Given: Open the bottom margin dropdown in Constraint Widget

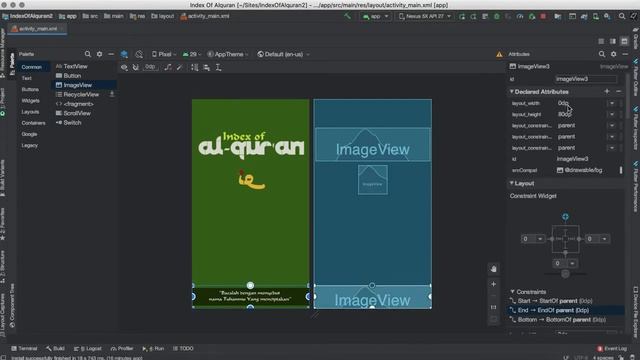Looking at the screenshot, I should (572, 263).
